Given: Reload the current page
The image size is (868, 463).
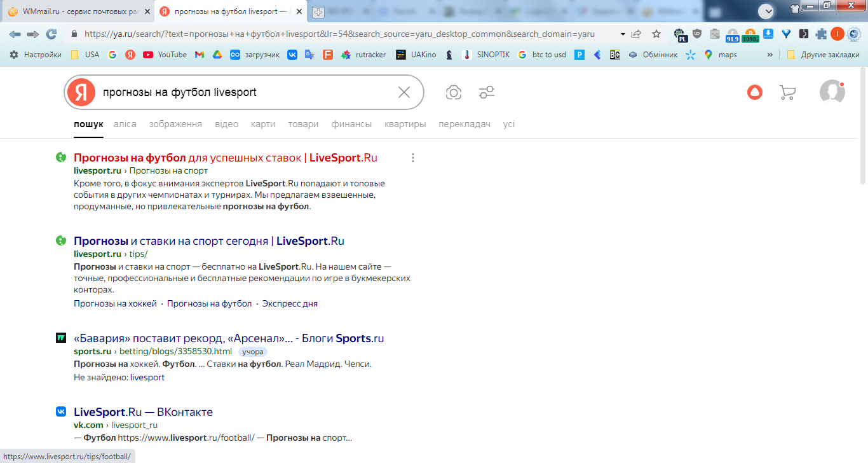Looking at the screenshot, I should pos(51,34).
